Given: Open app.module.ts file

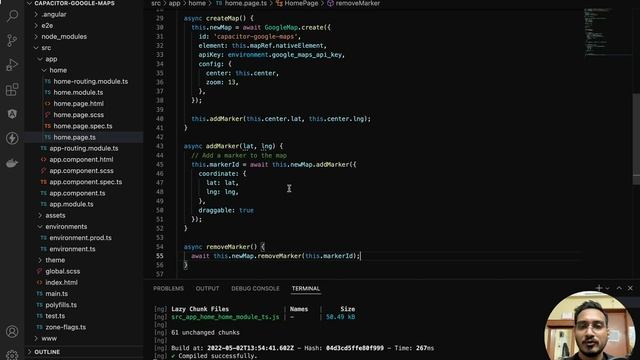Looking at the screenshot, I should point(71,204).
